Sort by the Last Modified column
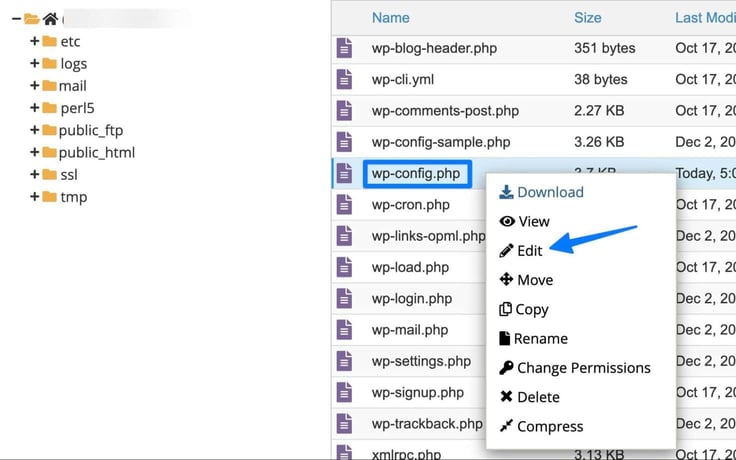 coord(705,18)
